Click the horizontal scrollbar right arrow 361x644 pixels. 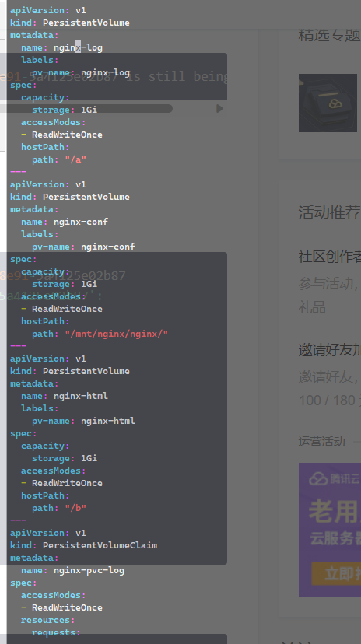click(x=219, y=108)
